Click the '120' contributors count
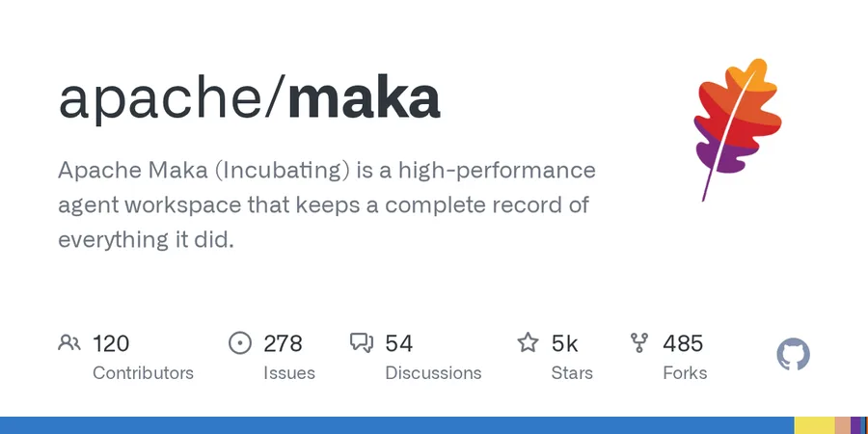 tap(111, 343)
